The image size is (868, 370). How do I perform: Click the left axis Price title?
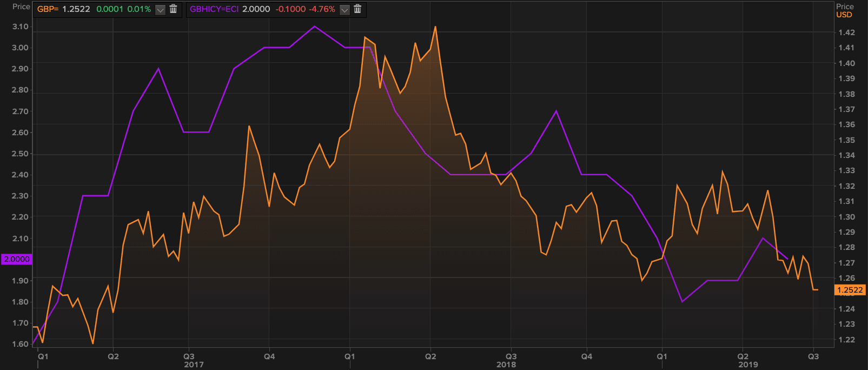(x=21, y=6)
